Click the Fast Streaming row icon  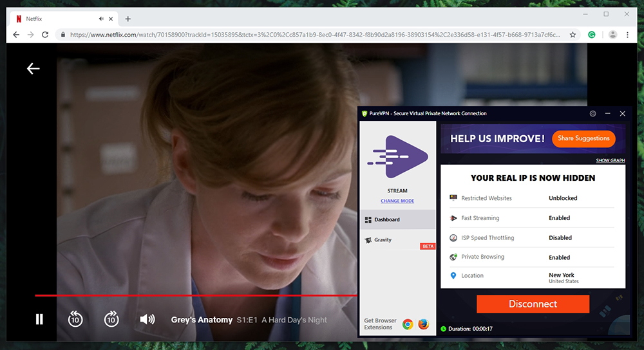click(453, 218)
